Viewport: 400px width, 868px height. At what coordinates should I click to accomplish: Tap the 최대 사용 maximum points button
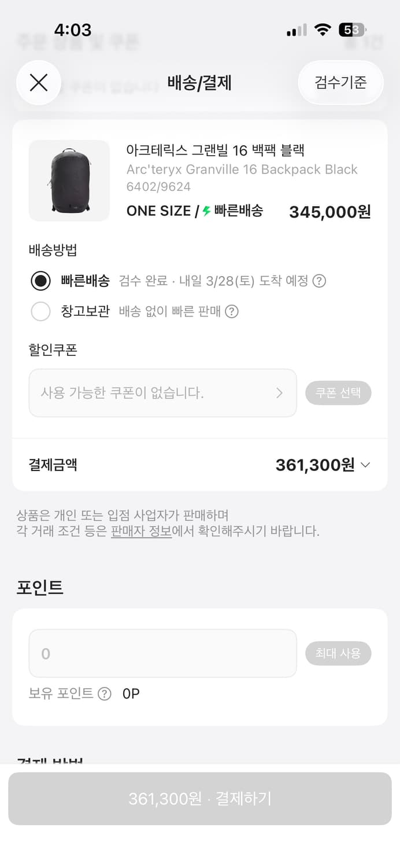pos(339,653)
